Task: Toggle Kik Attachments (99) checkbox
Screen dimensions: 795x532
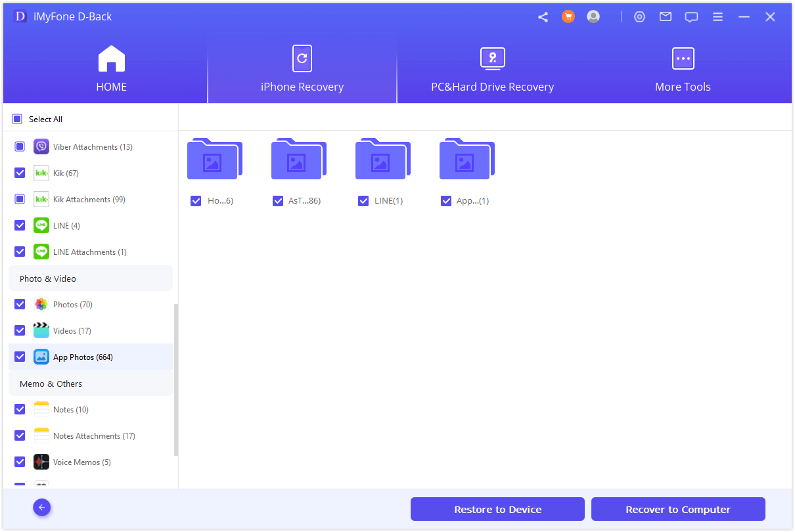Action: pyautogui.click(x=20, y=199)
